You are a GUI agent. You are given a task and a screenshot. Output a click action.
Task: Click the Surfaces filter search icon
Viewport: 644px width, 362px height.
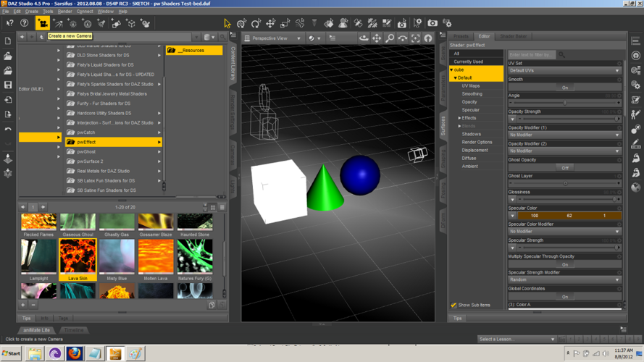(x=561, y=54)
